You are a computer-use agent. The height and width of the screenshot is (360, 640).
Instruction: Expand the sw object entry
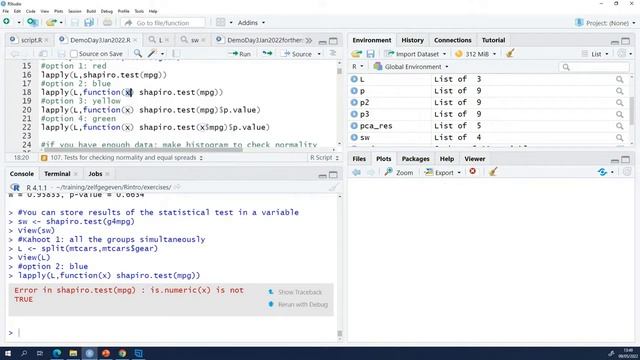(x=354, y=138)
